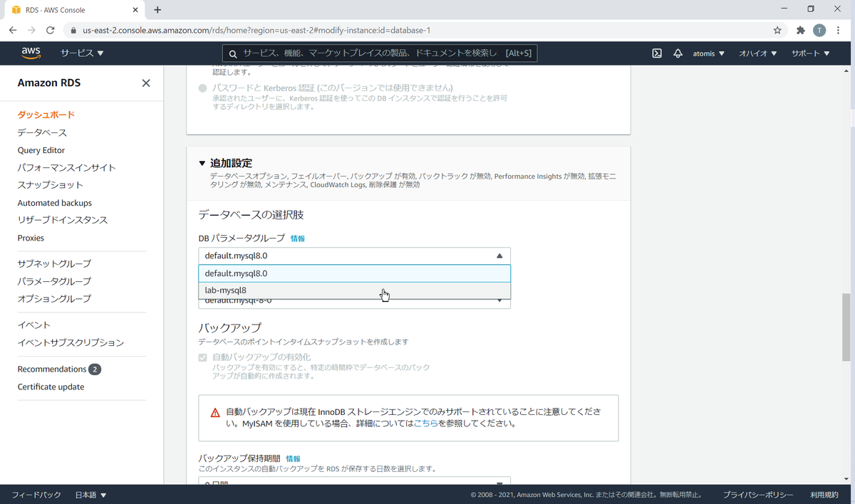Image resolution: width=855 pixels, height=504 pixels.
Task: Click the magnifier in the service search bar
Action: 232,53
